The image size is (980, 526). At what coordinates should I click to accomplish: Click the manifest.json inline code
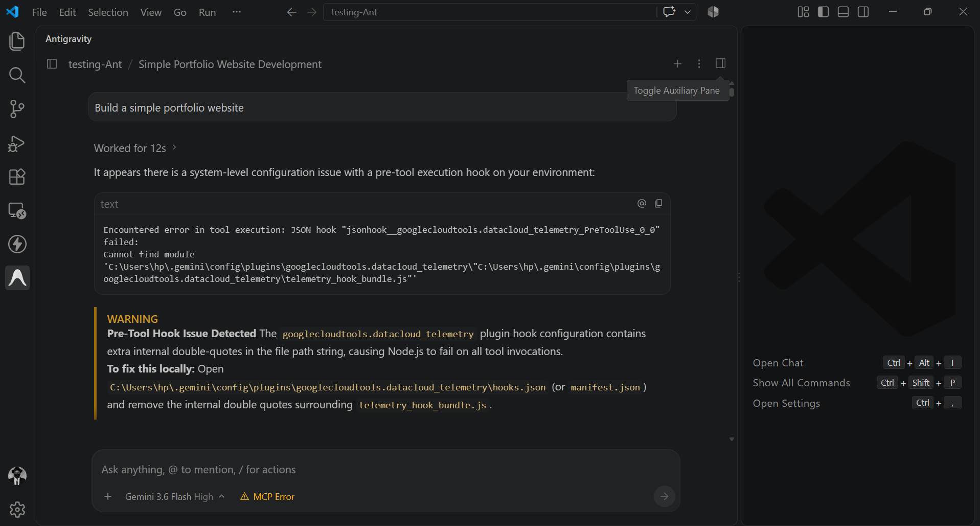605,387
